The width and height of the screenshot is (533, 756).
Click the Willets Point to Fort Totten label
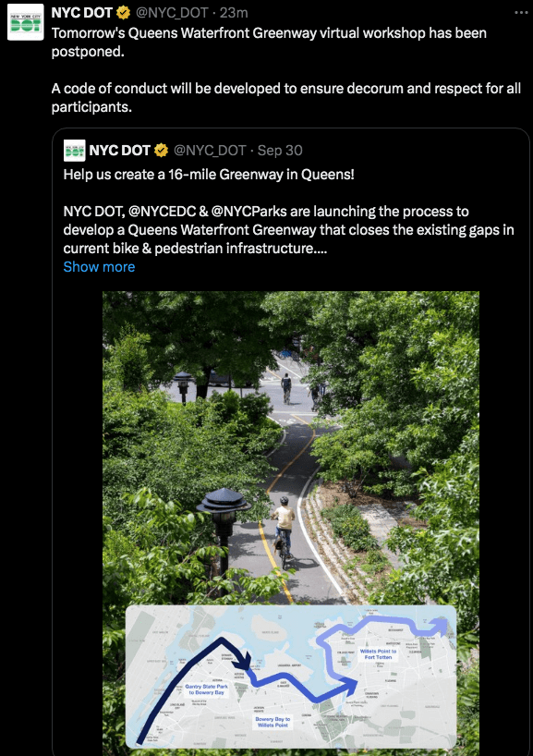coord(379,654)
